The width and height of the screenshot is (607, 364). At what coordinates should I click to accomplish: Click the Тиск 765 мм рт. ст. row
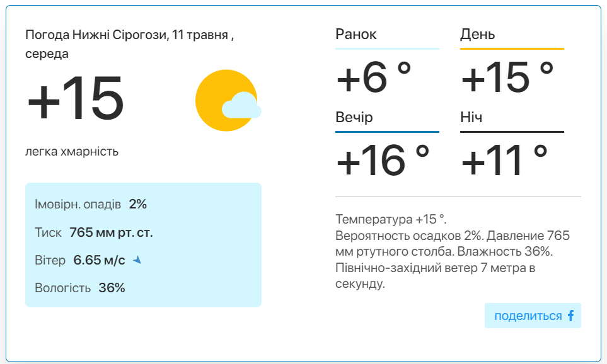[94, 232]
